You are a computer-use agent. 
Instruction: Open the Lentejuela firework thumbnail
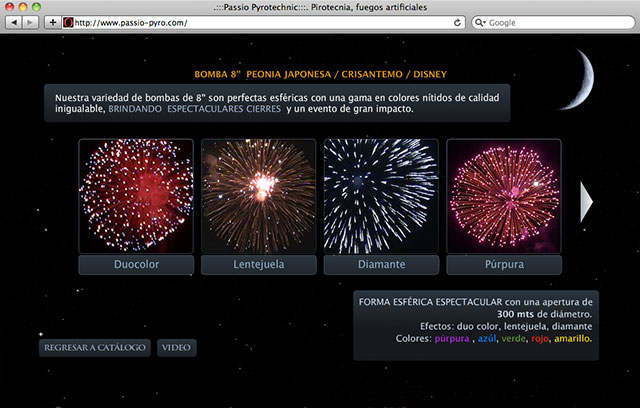click(258, 196)
